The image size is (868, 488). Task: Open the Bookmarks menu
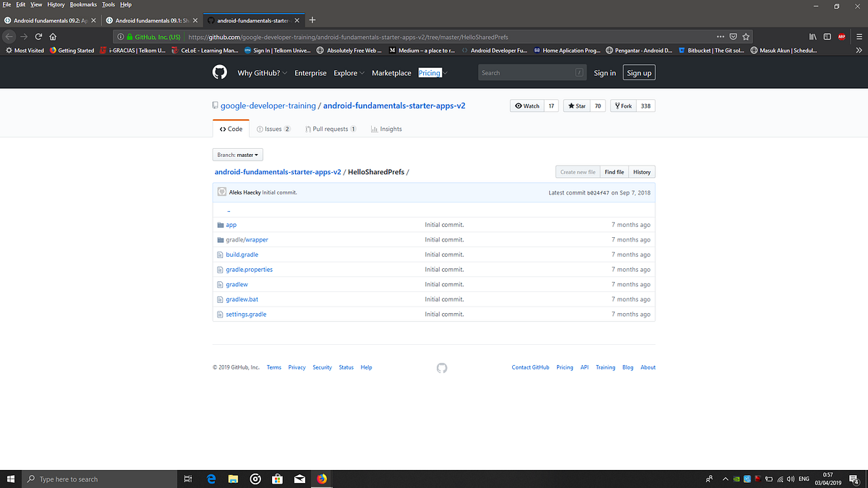82,4
